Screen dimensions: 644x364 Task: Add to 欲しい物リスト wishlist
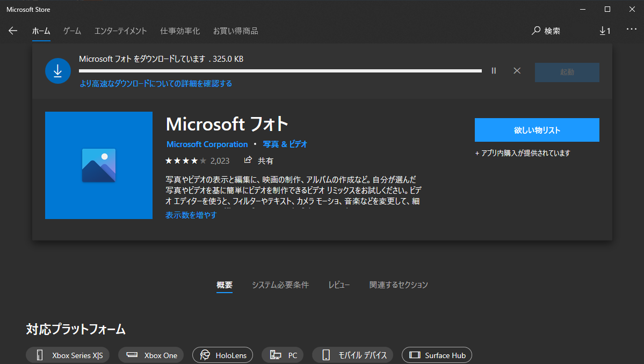click(x=537, y=130)
